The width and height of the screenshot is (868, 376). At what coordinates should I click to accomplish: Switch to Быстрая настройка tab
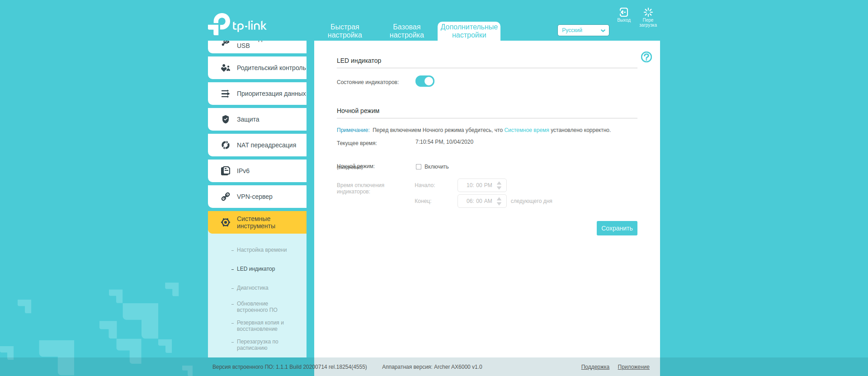344,31
